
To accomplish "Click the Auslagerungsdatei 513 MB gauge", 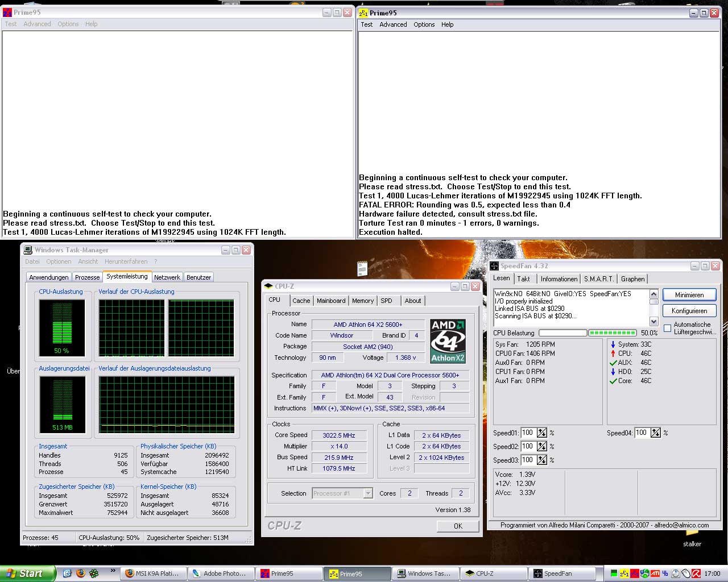I will point(62,404).
